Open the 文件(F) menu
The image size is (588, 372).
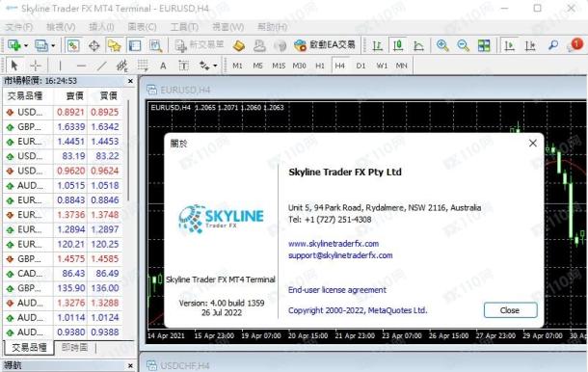[x=19, y=27]
